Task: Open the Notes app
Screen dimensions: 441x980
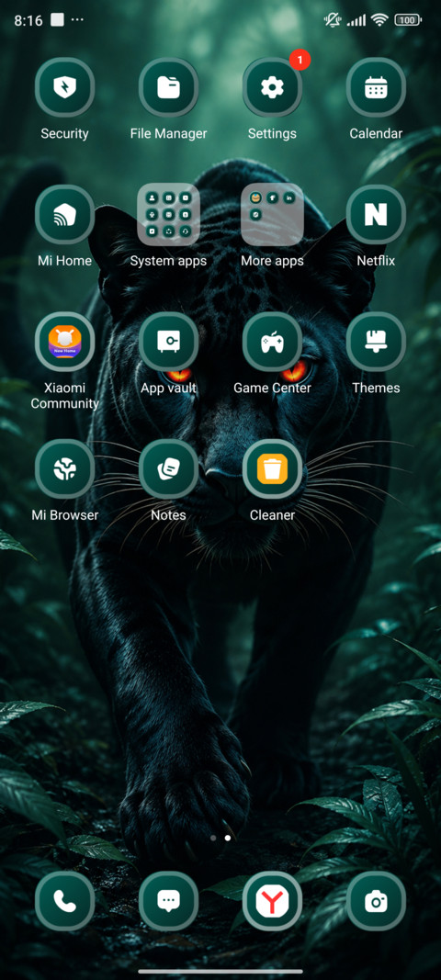Action: tap(168, 468)
